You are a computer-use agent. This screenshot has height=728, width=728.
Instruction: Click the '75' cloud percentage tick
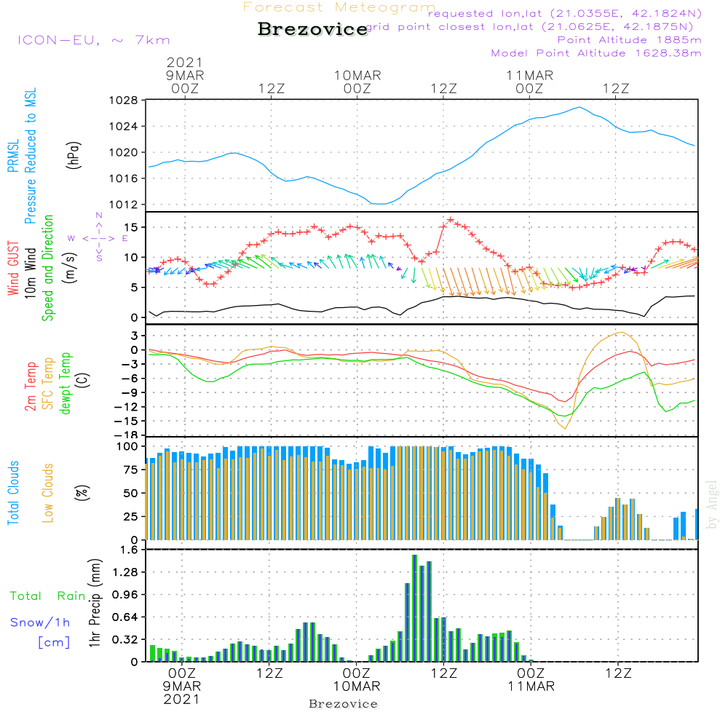(130, 470)
